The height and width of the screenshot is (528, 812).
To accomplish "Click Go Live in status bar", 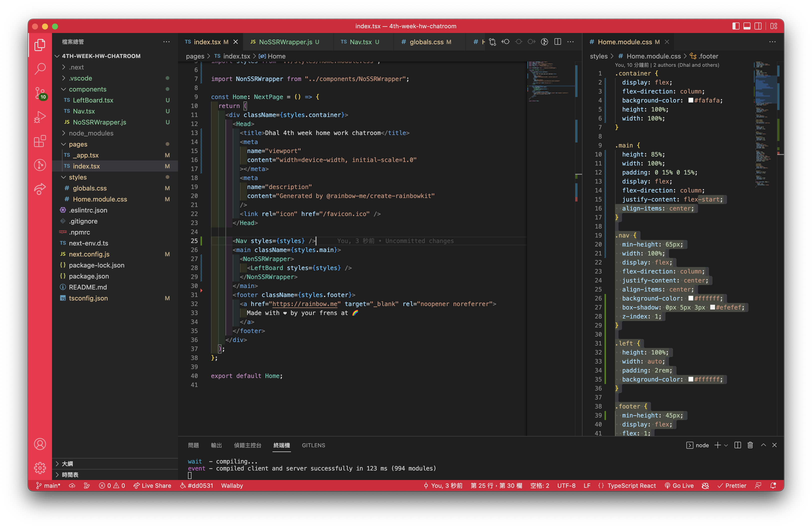I will click(x=679, y=485).
